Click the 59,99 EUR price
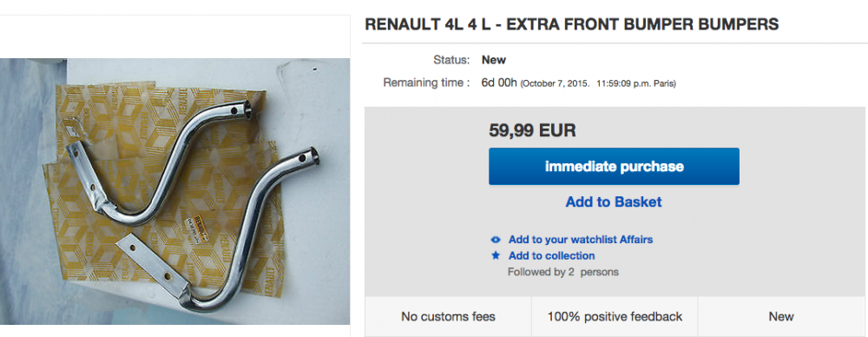The height and width of the screenshot is (337, 868). coord(533,130)
